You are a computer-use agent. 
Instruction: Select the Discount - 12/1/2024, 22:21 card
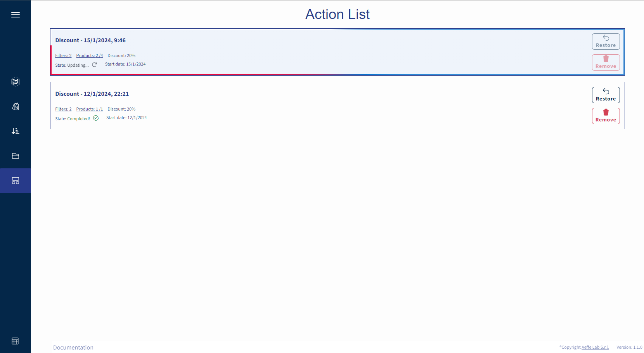[338, 106]
